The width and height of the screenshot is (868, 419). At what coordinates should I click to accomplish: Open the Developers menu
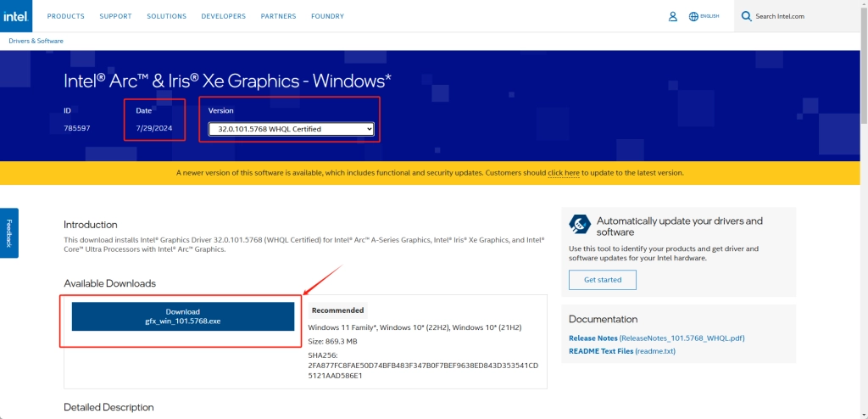224,16
